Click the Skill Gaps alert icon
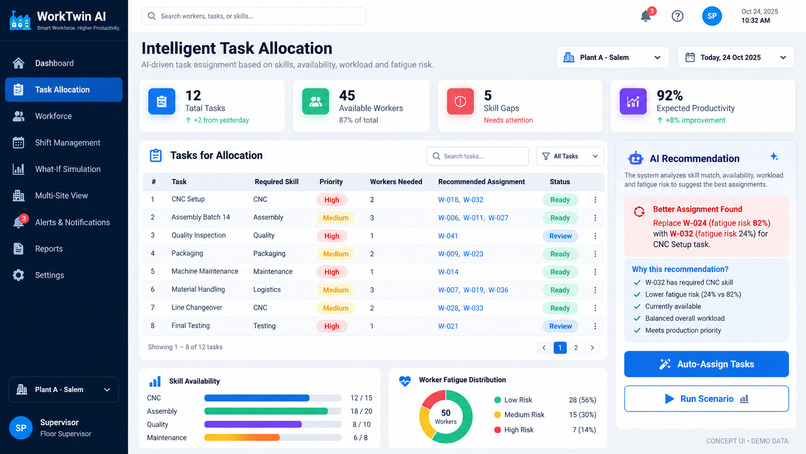The width and height of the screenshot is (806, 454). pyautogui.click(x=460, y=101)
